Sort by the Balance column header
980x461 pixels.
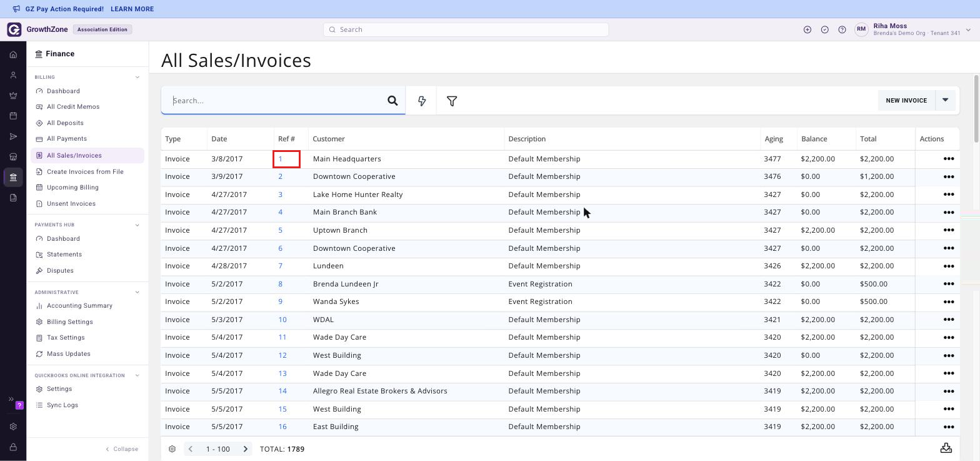(x=814, y=139)
